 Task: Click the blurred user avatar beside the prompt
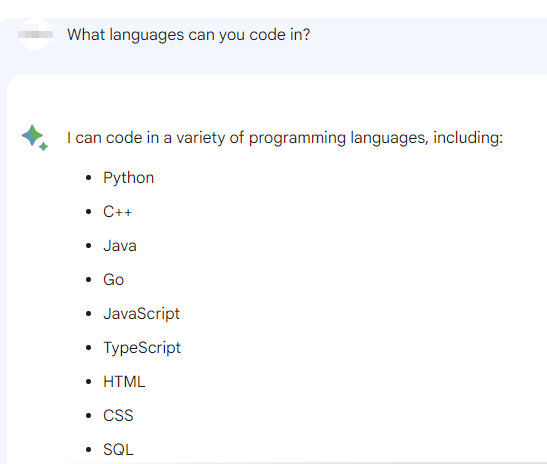(35, 34)
